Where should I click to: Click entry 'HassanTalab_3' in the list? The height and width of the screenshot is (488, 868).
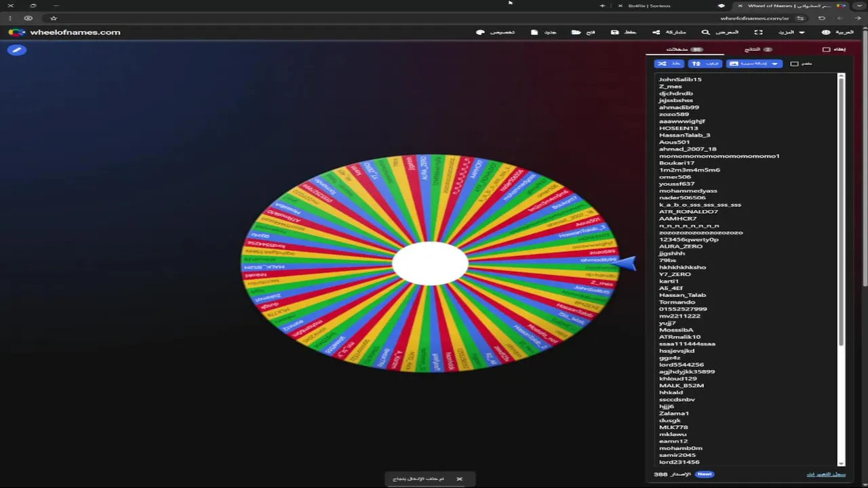click(x=684, y=135)
